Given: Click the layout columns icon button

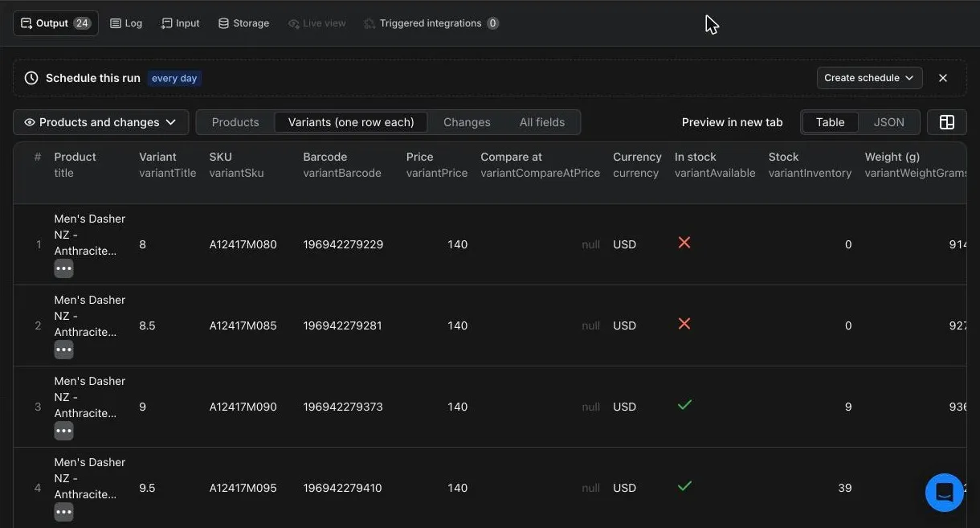Looking at the screenshot, I should point(947,122).
